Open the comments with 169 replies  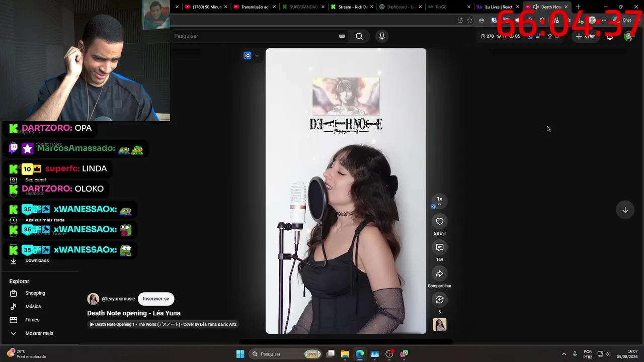click(439, 247)
